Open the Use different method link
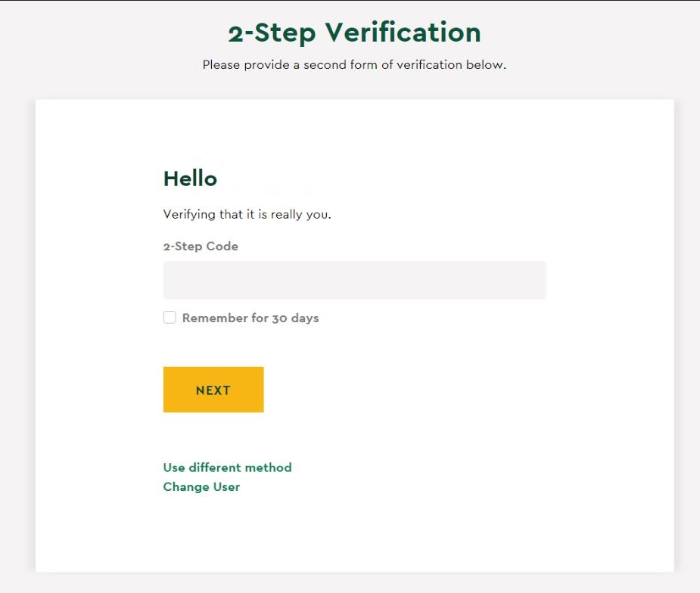 coord(227,467)
